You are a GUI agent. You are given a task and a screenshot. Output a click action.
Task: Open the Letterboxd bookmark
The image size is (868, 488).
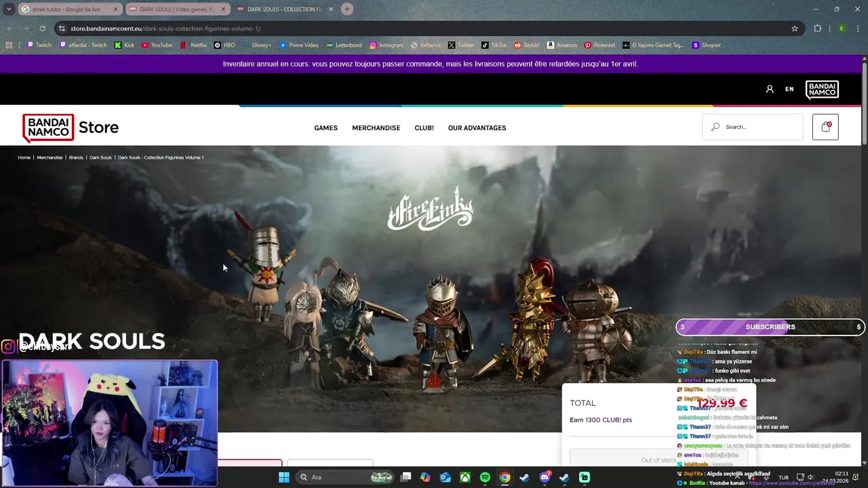[344, 45]
